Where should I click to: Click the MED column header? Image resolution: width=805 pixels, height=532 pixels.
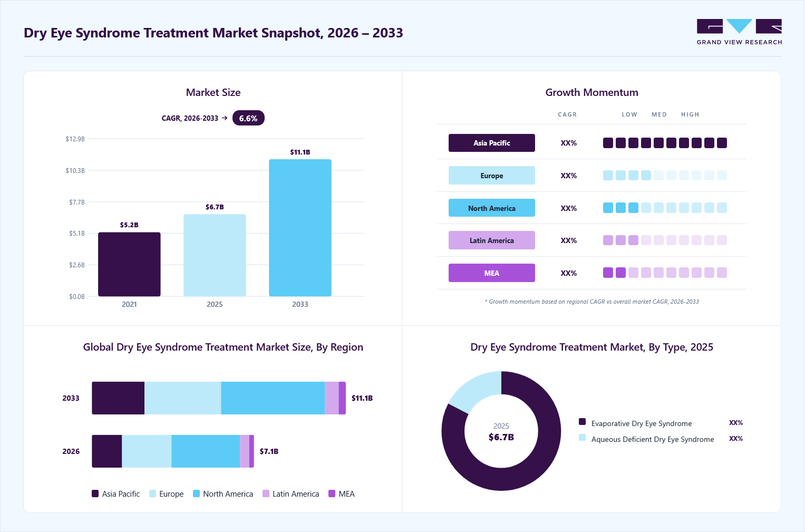[659, 114]
